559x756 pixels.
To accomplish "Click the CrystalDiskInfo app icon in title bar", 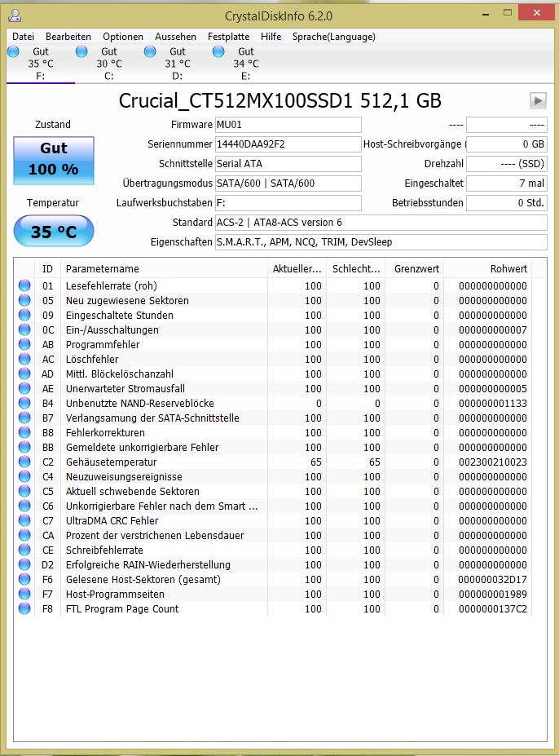I will pyautogui.click(x=15, y=15).
